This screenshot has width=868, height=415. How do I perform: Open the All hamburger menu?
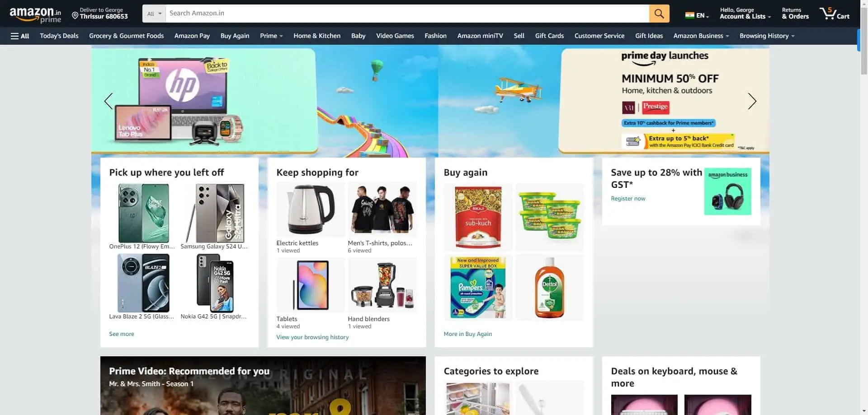pyautogui.click(x=20, y=36)
